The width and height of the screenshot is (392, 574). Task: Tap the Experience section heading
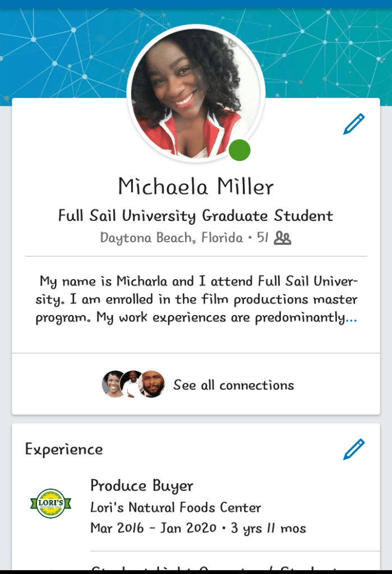pos(64,449)
